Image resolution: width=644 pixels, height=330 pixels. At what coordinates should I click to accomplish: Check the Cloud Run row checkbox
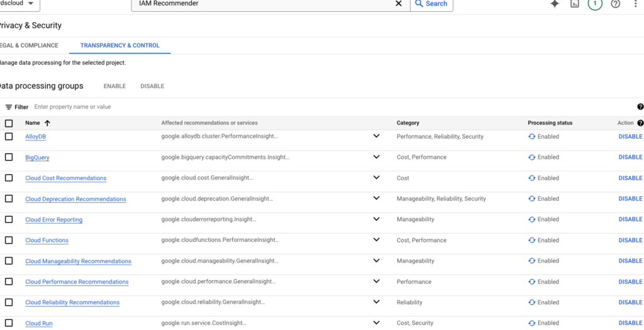[x=9, y=323]
